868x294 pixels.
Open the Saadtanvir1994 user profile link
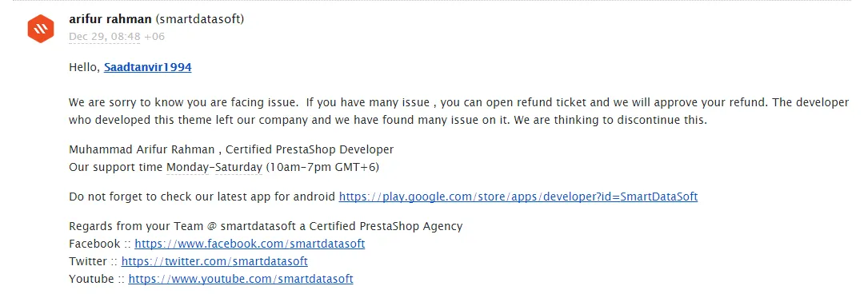tap(148, 67)
